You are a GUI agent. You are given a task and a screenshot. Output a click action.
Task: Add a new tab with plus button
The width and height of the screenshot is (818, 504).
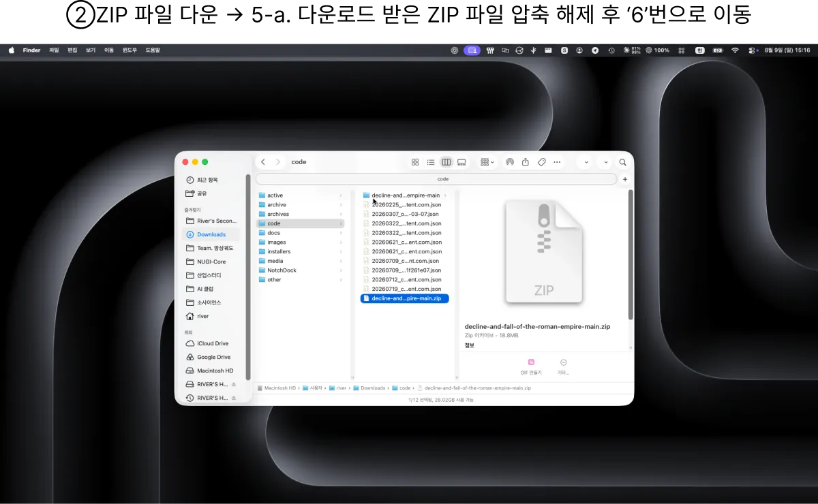coord(625,179)
